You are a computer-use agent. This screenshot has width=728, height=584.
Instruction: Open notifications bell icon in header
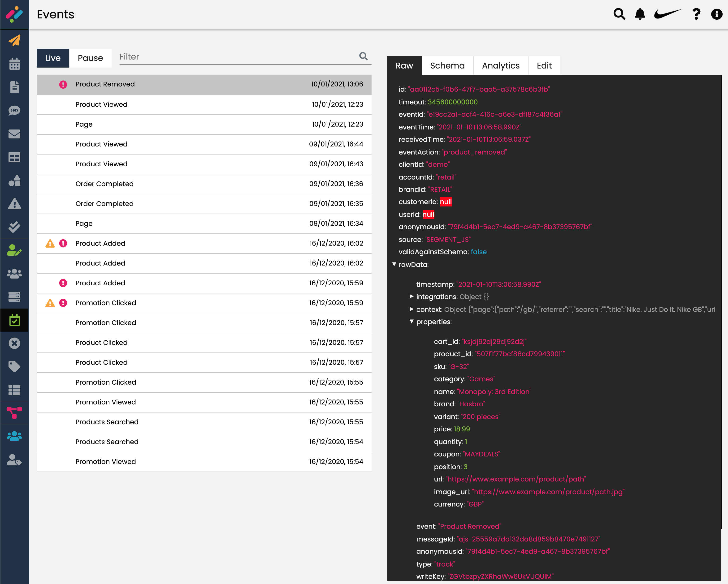[x=640, y=14]
